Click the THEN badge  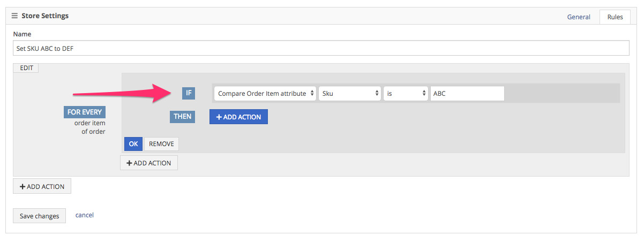coord(182,116)
